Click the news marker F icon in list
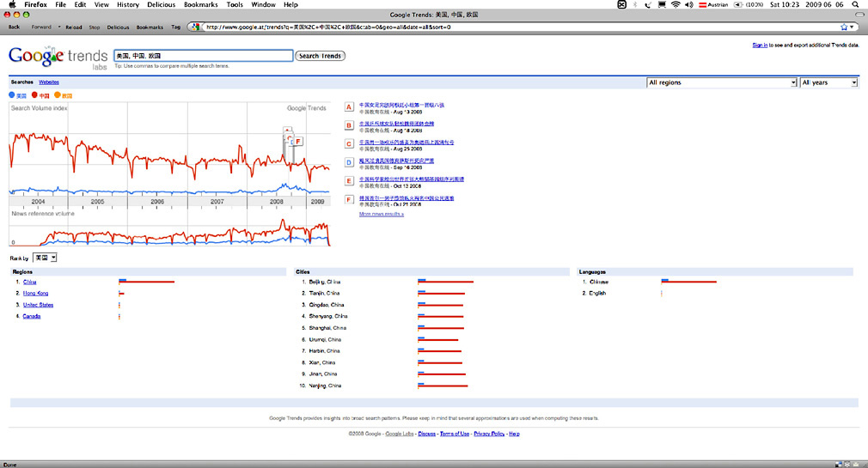Viewport: 868px width, 468px height. point(349,200)
